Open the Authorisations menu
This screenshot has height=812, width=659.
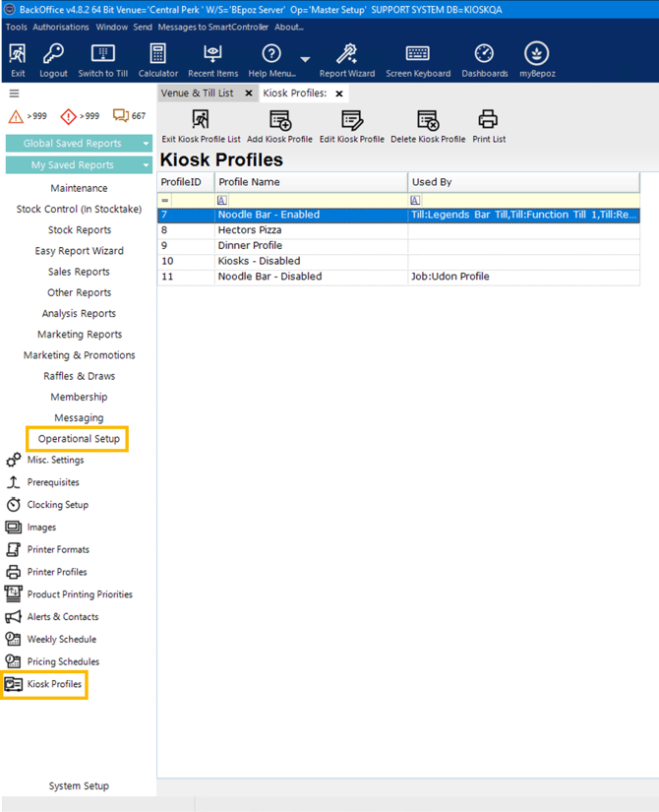click(x=61, y=28)
